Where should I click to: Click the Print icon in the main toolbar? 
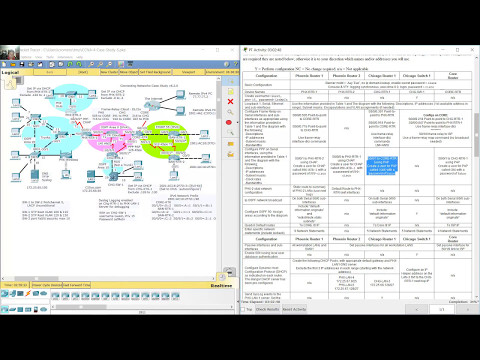tap(30, 64)
